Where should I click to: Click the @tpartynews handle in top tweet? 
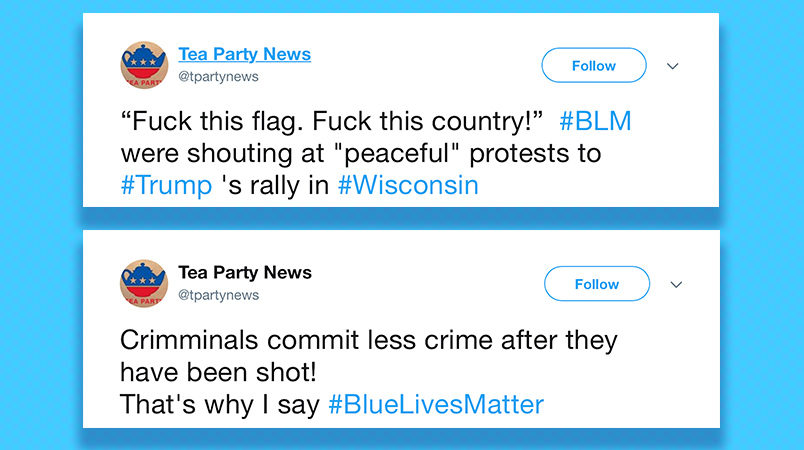click(x=218, y=76)
